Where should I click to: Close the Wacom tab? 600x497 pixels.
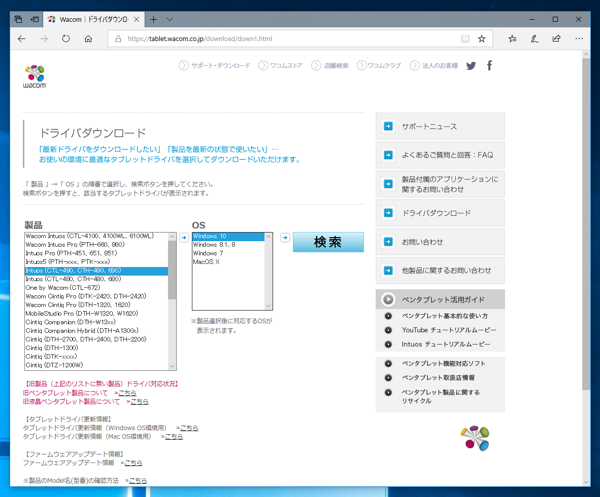coord(136,19)
